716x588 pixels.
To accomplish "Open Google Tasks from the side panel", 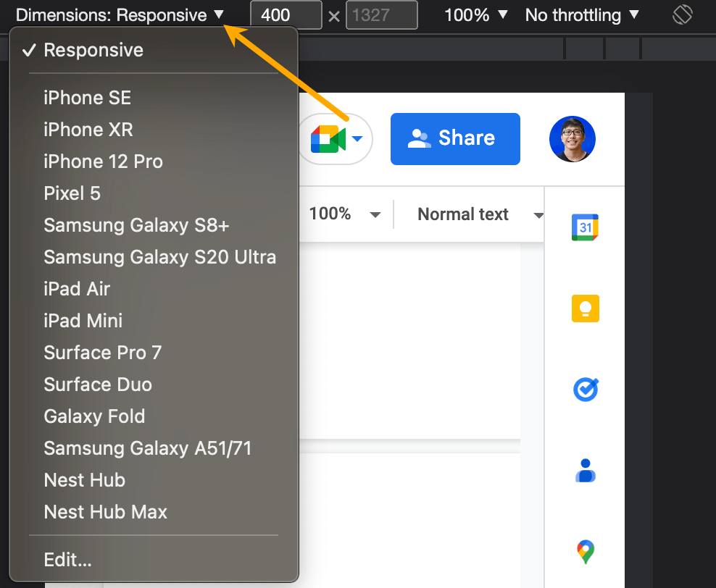I will coord(585,389).
